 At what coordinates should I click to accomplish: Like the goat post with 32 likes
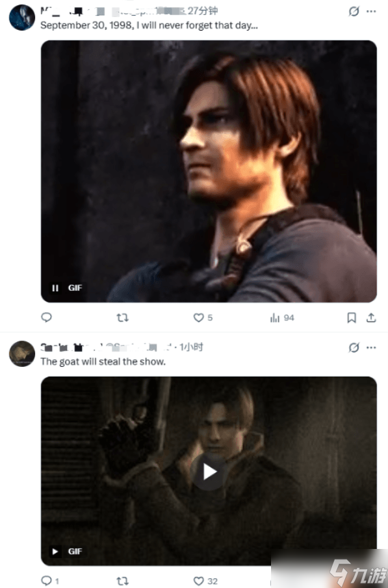click(205, 581)
